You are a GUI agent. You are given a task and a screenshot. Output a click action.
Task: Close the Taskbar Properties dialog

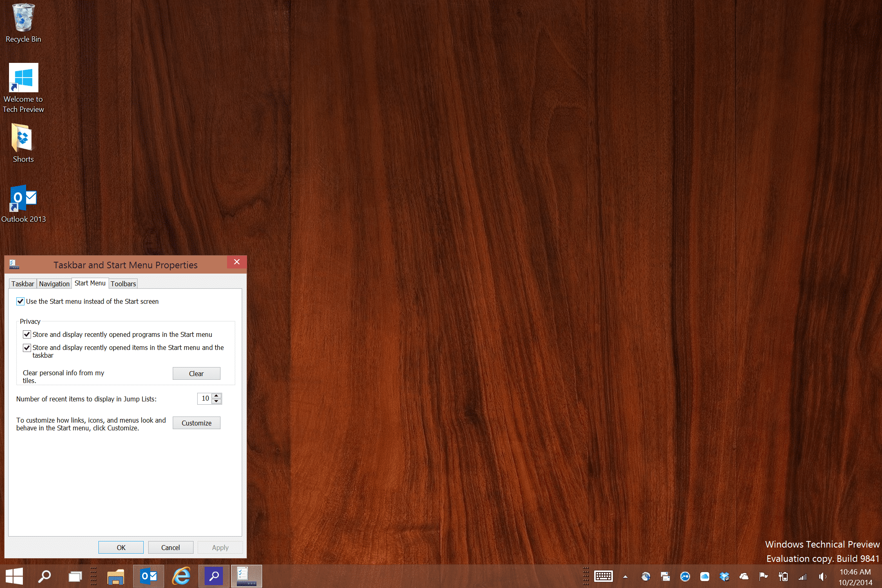pyautogui.click(x=237, y=262)
